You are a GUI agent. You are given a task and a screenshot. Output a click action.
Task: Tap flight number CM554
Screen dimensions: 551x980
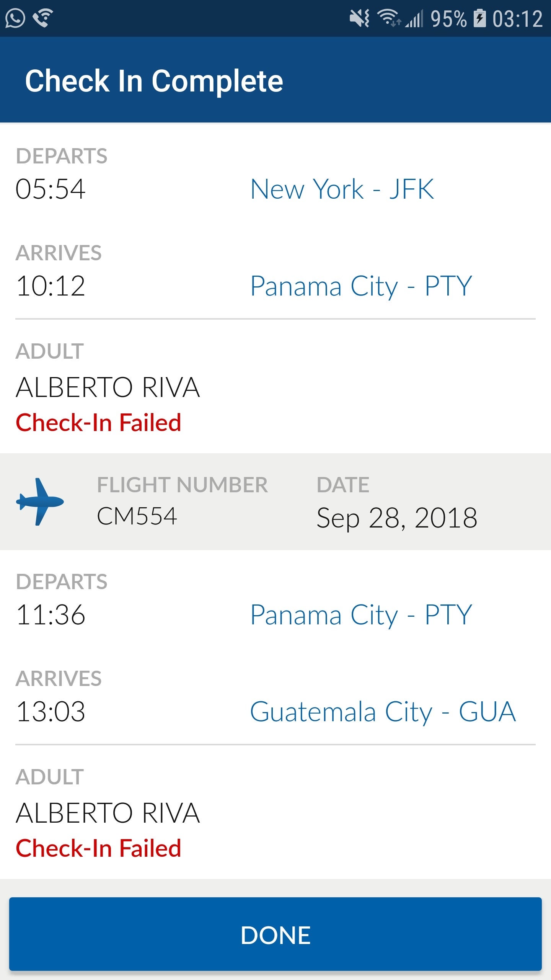[137, 516]
